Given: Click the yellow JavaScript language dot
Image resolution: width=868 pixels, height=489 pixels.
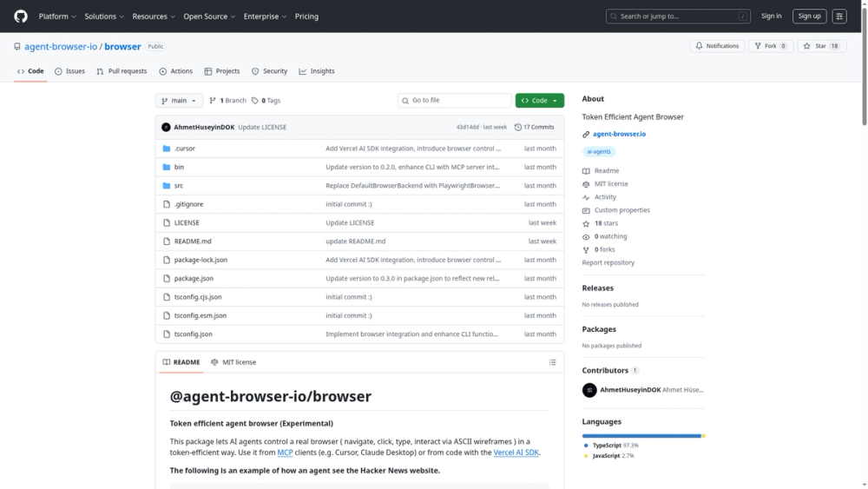Looking at the screenshot, I should 586,456.
